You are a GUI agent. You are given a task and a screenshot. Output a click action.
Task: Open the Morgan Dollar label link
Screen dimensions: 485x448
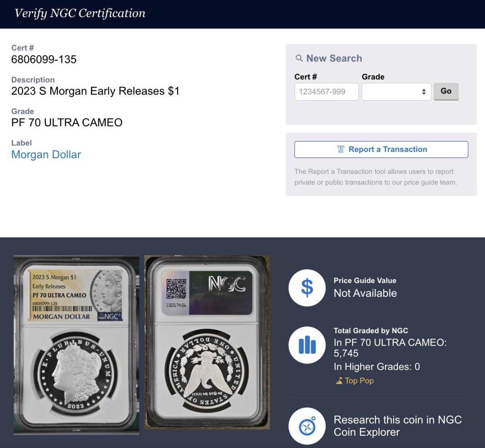[x=46, y=154]
